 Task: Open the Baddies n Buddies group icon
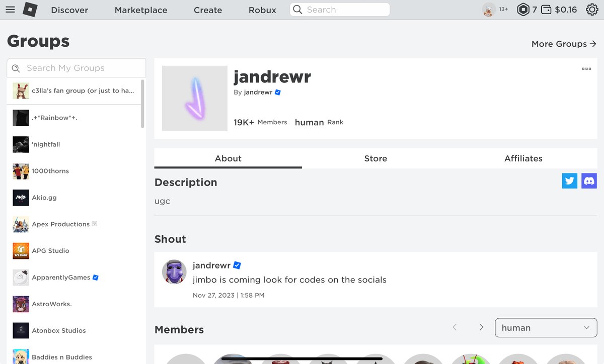click(21, 356)
